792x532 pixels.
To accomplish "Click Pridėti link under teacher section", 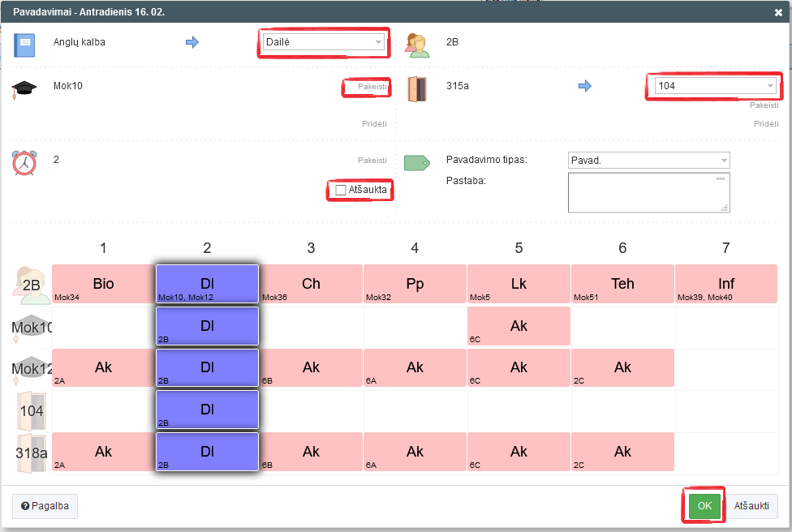I will click(374, 123).
